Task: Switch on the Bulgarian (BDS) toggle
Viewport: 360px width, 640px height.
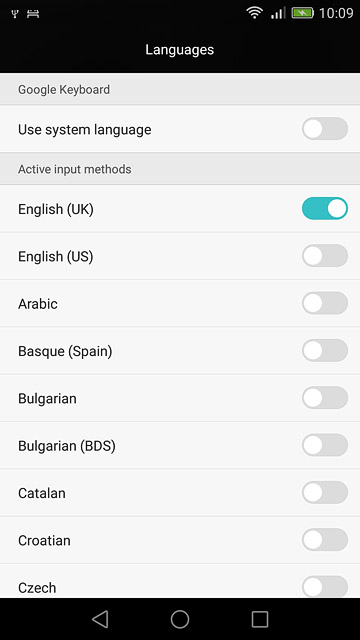Action: point(325,445)
